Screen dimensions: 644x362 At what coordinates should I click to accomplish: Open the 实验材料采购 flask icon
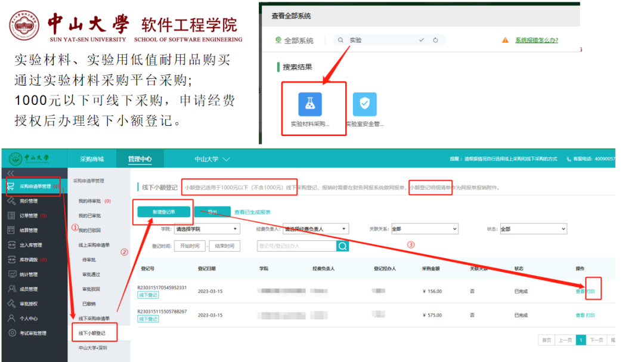coord(309,104)
